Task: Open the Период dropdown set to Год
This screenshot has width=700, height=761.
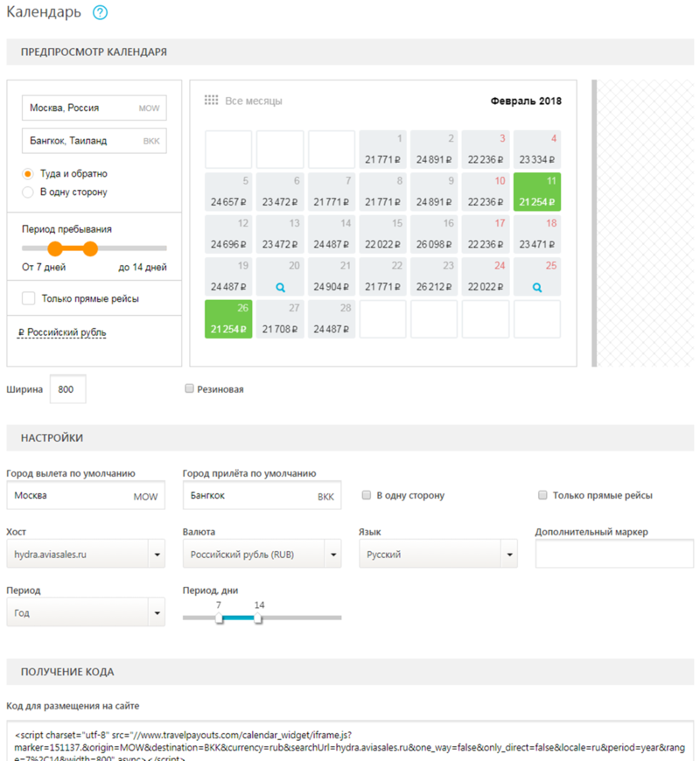Action: pyautogui.click(x=85, y=613)
